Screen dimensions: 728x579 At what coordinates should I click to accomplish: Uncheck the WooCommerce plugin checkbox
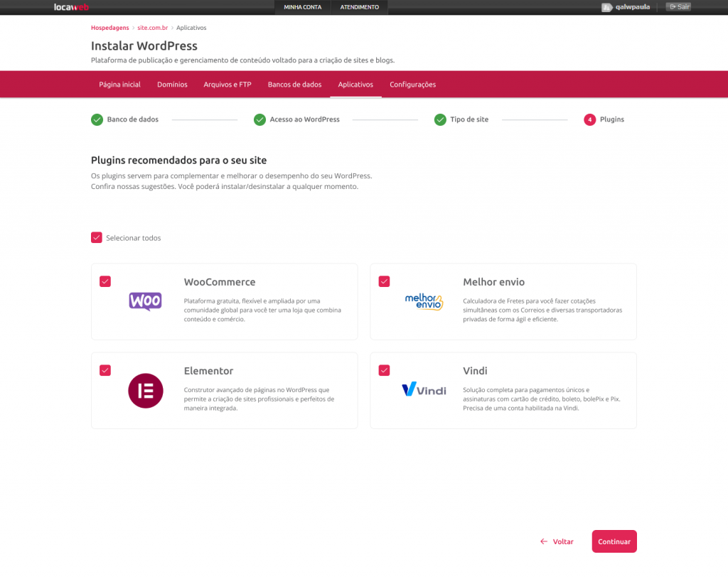pyautogui.click(x=105, y=281)
